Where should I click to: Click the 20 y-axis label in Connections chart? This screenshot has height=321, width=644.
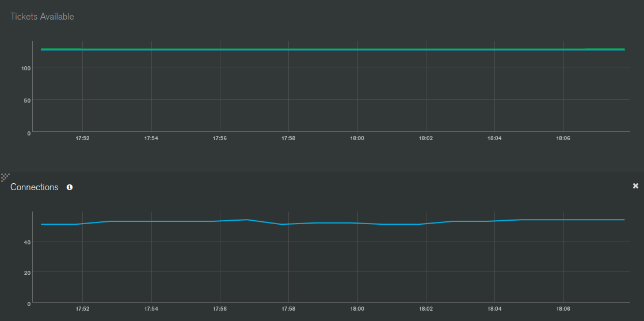coord(28,273)
